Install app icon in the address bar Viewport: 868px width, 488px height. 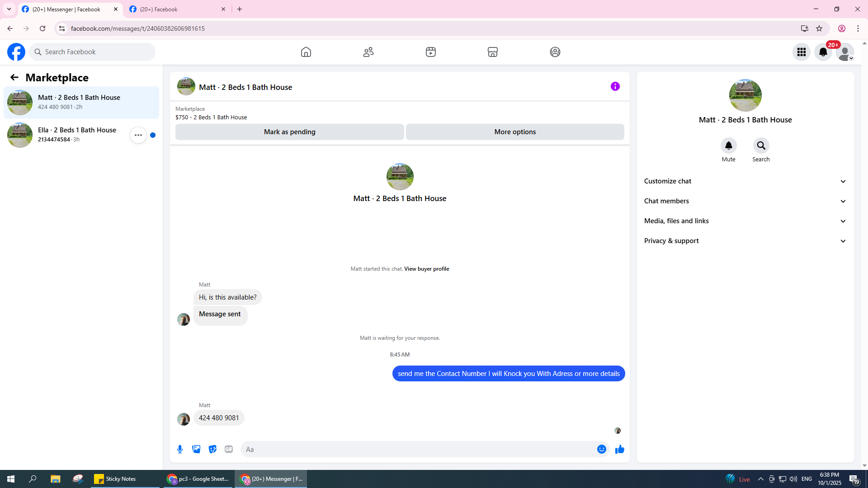click(x=804, y=28)
